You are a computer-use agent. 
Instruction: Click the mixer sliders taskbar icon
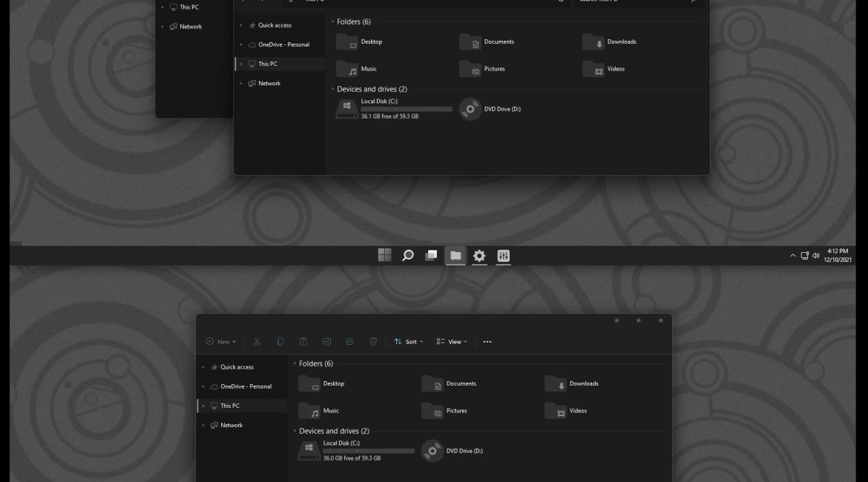503,255
